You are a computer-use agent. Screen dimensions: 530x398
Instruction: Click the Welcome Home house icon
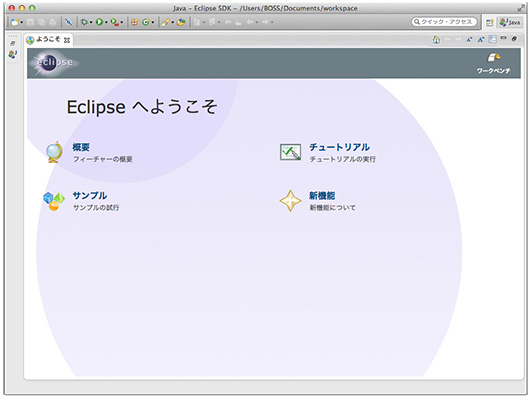[436, 40]
